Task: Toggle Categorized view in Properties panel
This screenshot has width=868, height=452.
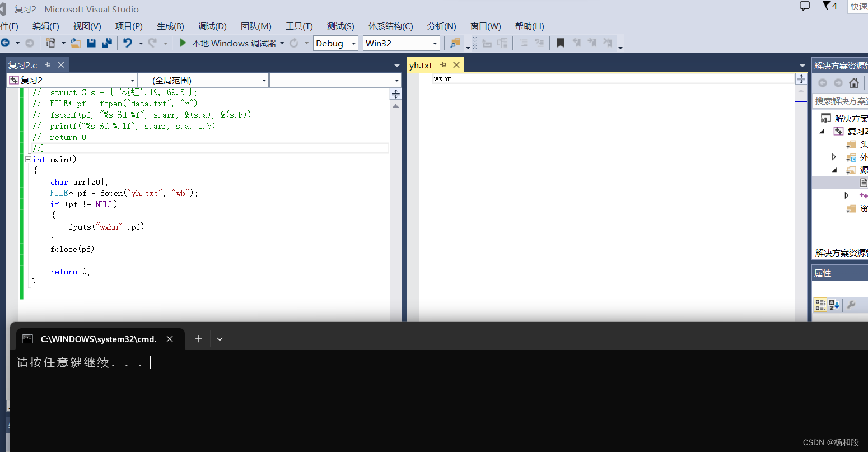Action: coord(820,305)
